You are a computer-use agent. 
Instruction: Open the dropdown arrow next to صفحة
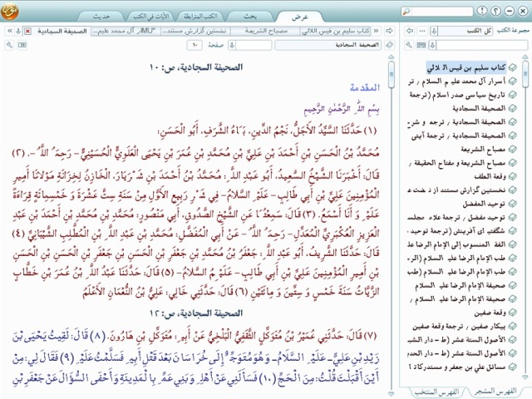tap(232, 45)
